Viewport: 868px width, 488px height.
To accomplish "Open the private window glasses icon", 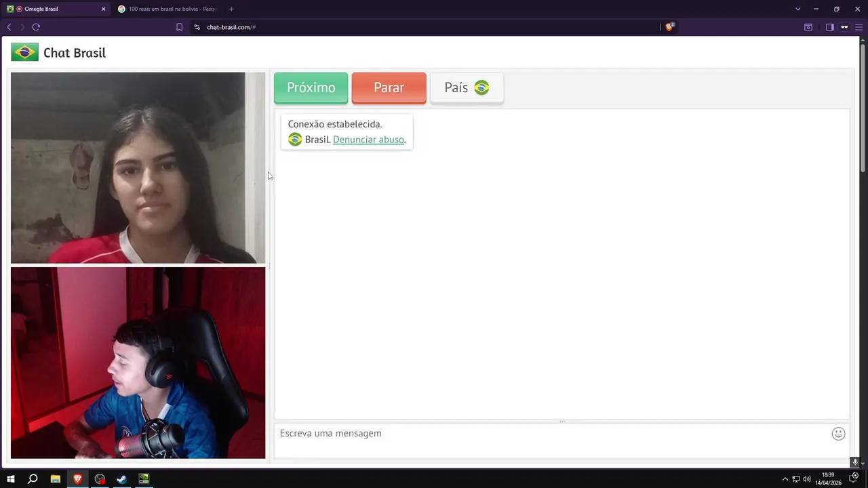I will (x=844, y=27).
